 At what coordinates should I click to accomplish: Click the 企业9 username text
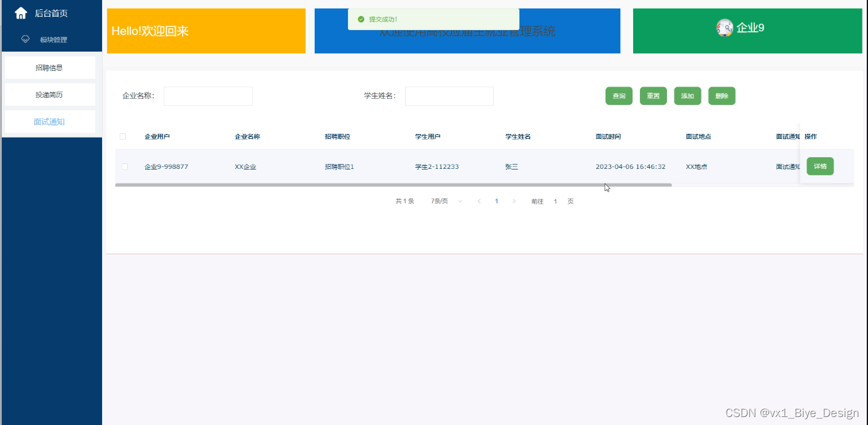750,28
